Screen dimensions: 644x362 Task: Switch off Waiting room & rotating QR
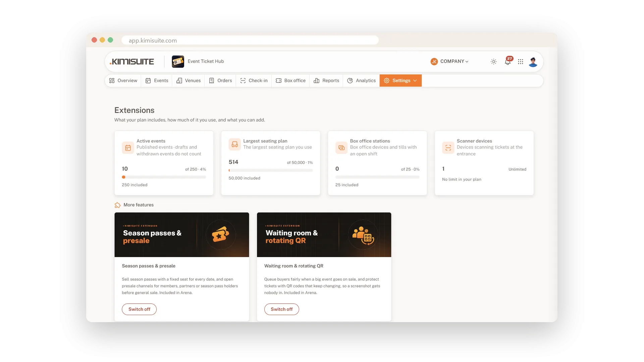tap(281, 309)
